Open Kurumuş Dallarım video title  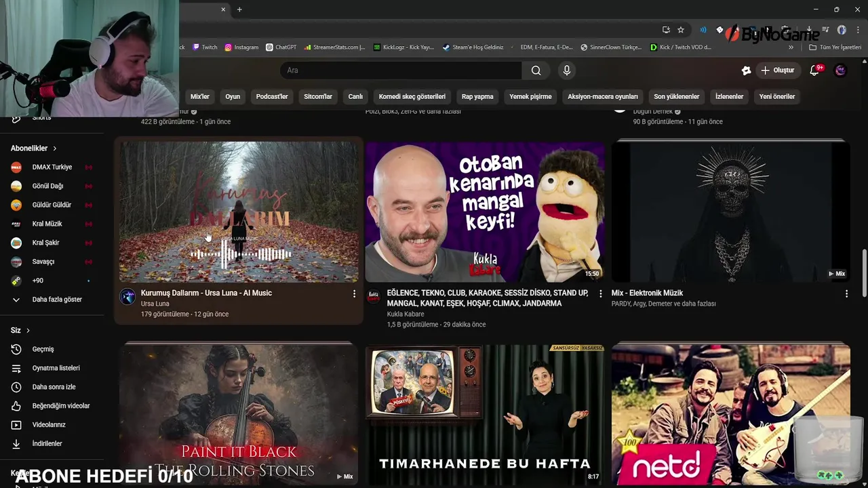pyautogui.click(x=206, y=293)
